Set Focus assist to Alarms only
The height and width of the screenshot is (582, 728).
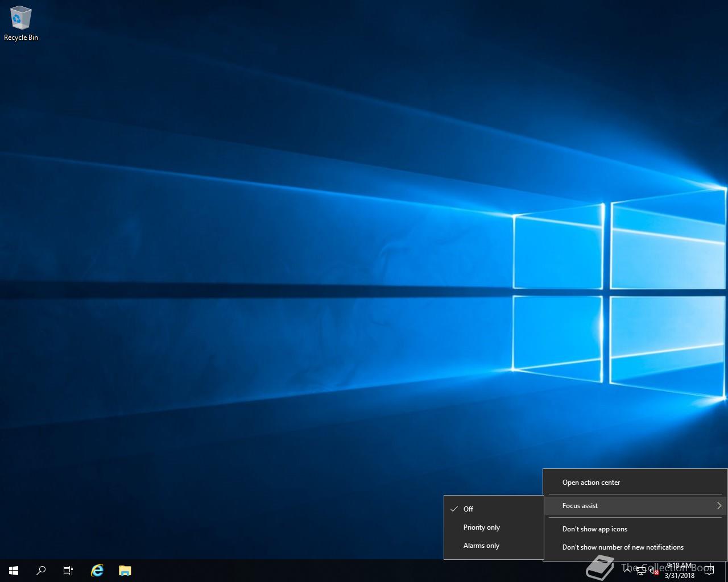coord(494,546)
